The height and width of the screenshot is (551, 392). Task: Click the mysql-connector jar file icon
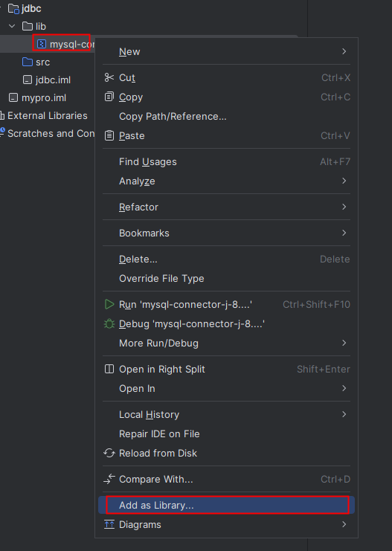(42, 44)
